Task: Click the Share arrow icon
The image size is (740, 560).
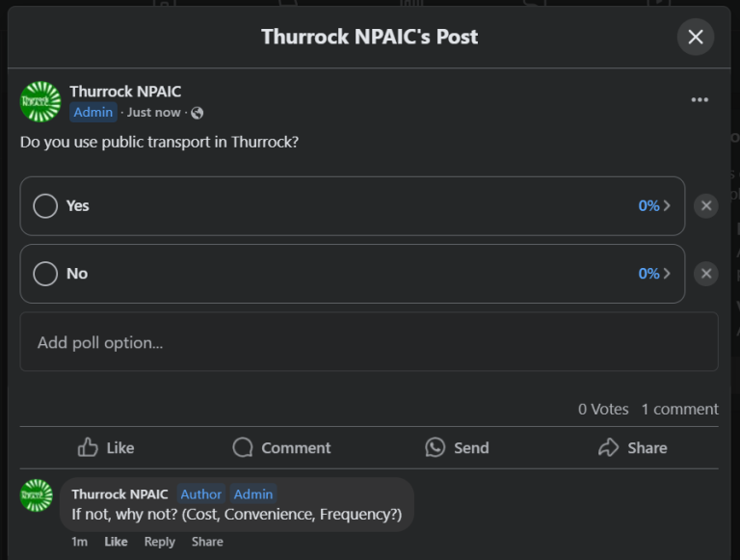Action: [x=608, y=447]
